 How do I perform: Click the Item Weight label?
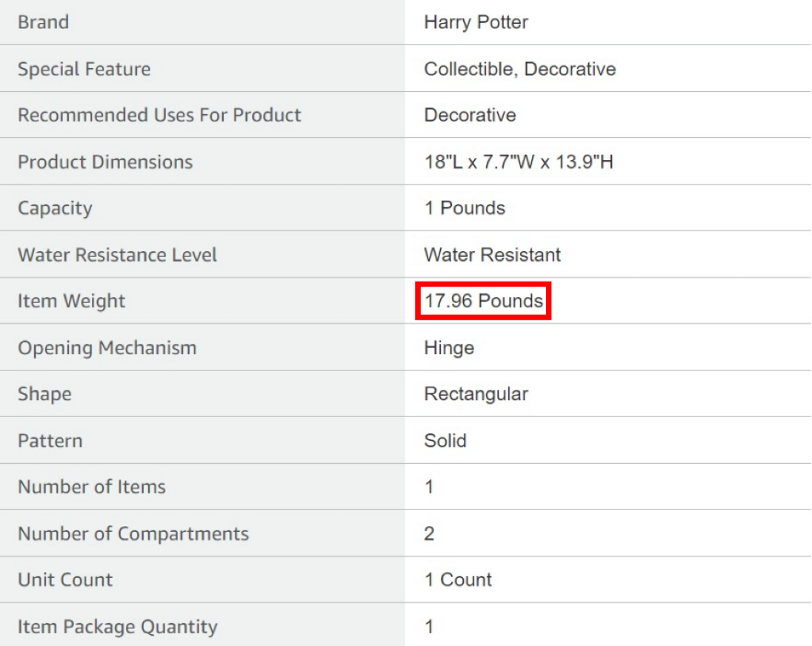72,301
